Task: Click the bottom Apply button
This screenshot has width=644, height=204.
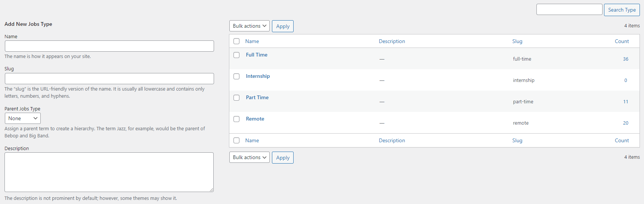Action: tap(282, 158)
